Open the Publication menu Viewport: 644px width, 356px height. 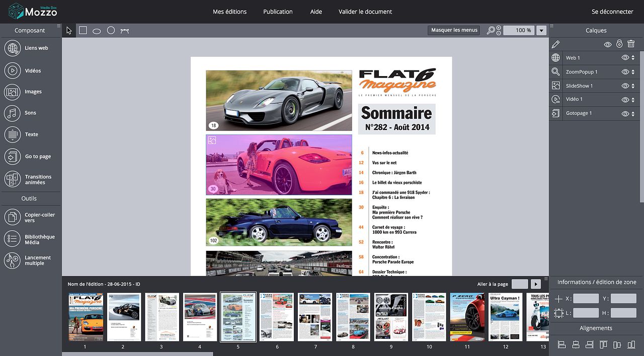[x=278, y=12]
